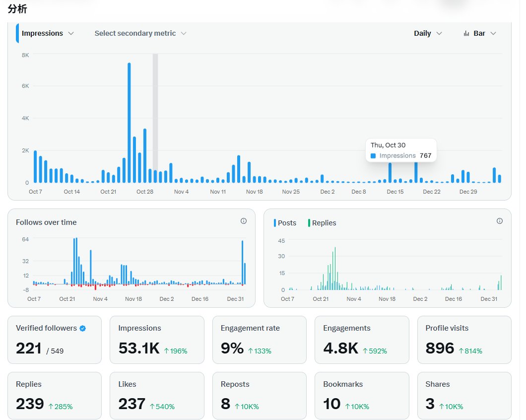Open the Bookmarks 10 card
The height and width of the screenshot is (420, 526).
362,396
